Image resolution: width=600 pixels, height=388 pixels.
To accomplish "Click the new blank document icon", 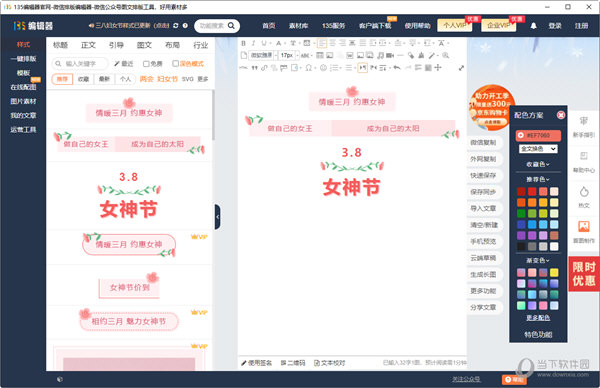I will click(244, 55).
